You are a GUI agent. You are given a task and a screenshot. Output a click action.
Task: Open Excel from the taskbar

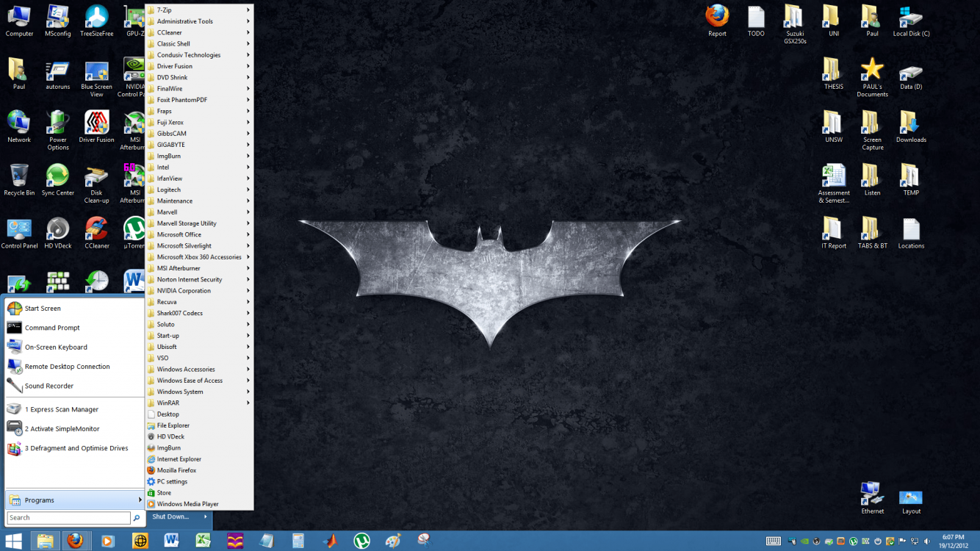click(203, 541)
